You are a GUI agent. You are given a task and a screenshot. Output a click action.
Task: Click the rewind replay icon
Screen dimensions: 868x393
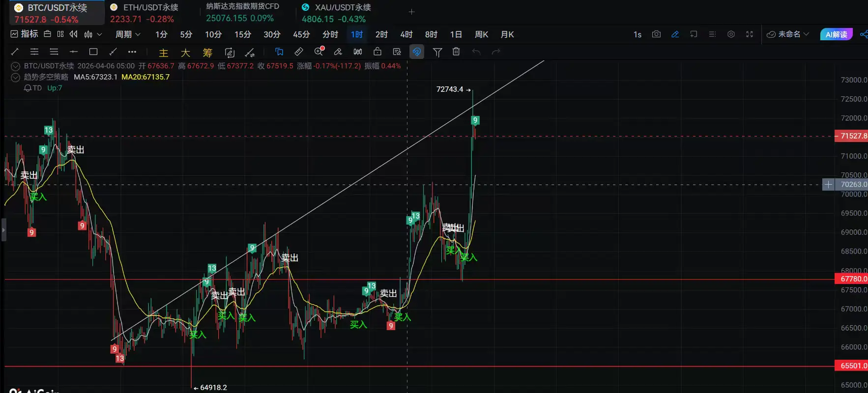73,34
